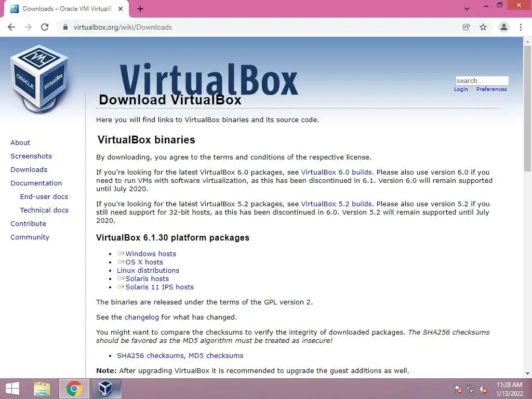Click the 'Download VirtualBox' heading

[x=170, y=100]
